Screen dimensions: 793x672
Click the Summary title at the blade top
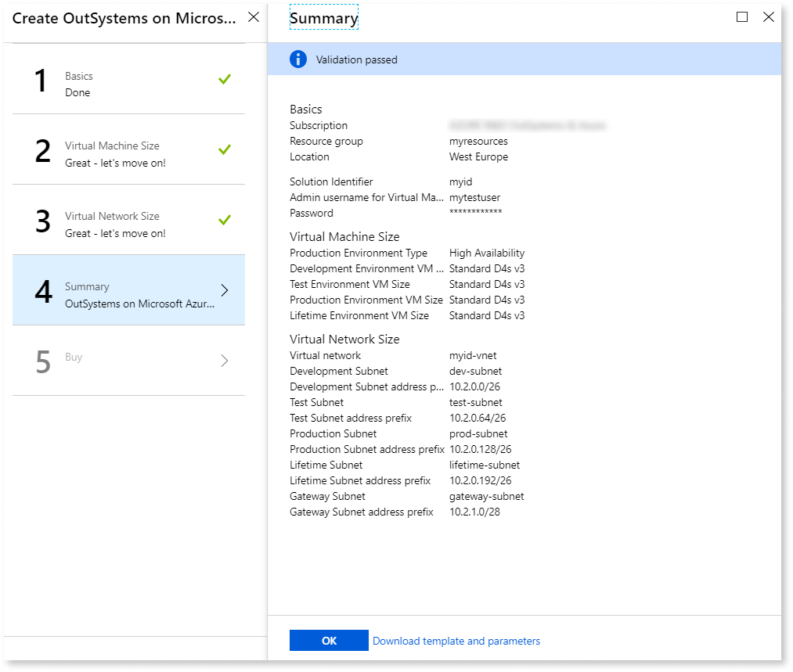pyautogui.click(x=323, y=16)
